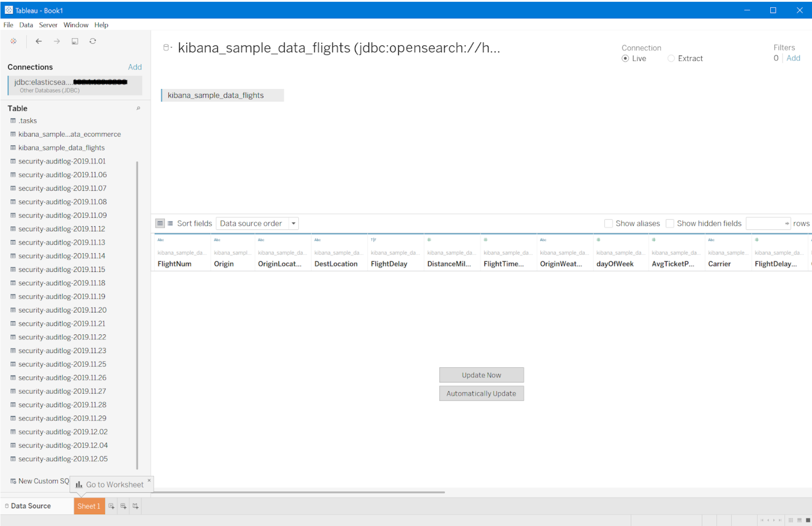Click the Abc type icon above Origin
The height and width of the screenshot is (526, 812).
pos(217,240)
